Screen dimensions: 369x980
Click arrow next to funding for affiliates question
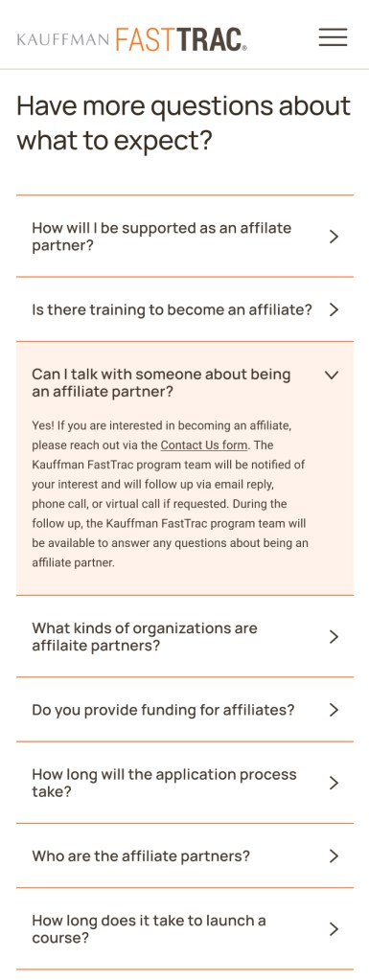click(334, 710)
